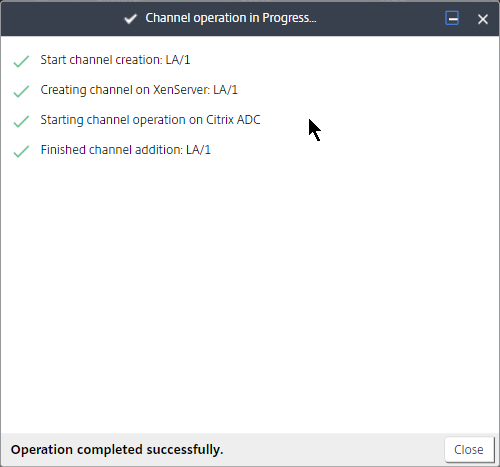Viewport: 500px width, 467px height.
Task: Click the LA/1 label in first step
Action: (178, 60)
